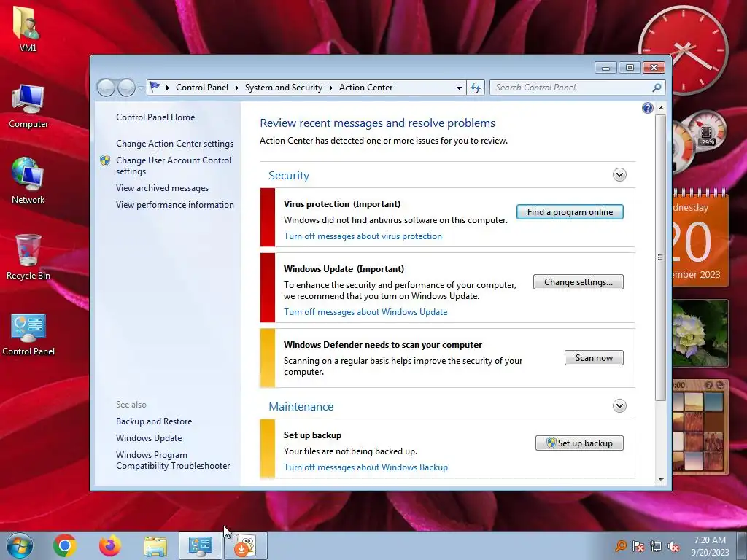Open Windows Explorer from the taskbar
Image resolution: width=747 pixels, height=560 pixels.
155,546
